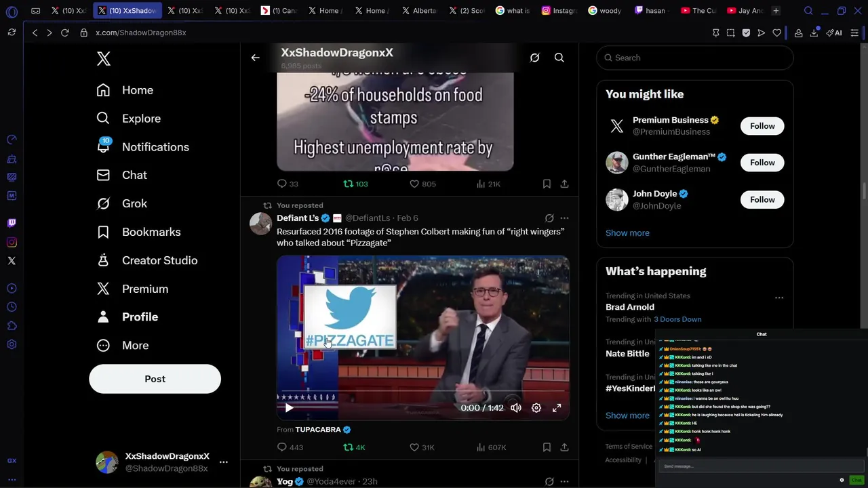868x488 pixels.
Task: Follow John Doyle
Action: (x=762, y=199)
